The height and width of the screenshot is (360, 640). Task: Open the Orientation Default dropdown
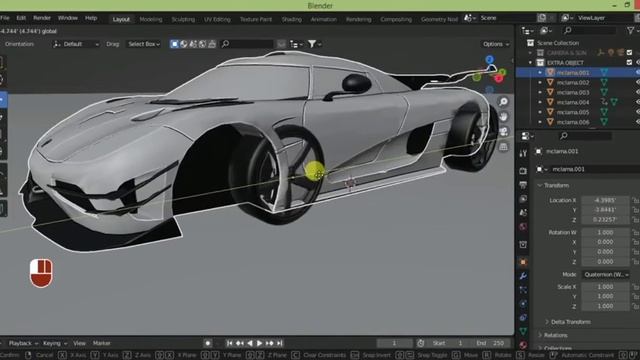tap(76, 44)
